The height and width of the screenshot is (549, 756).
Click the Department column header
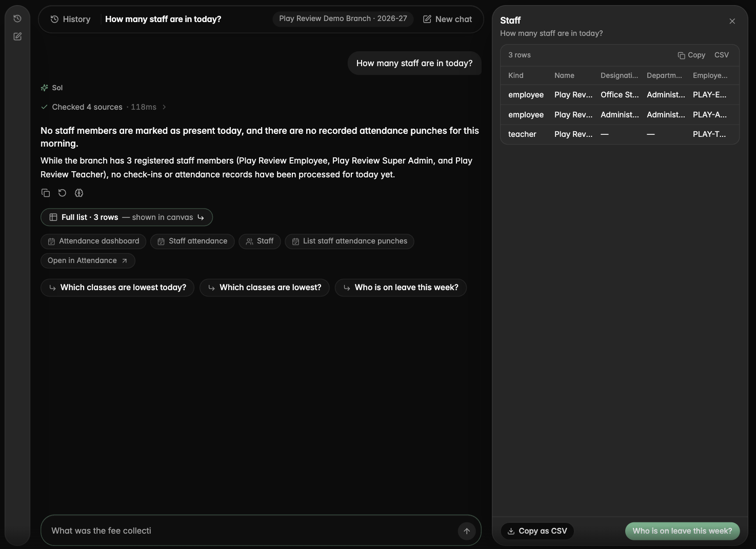point(664,75)
